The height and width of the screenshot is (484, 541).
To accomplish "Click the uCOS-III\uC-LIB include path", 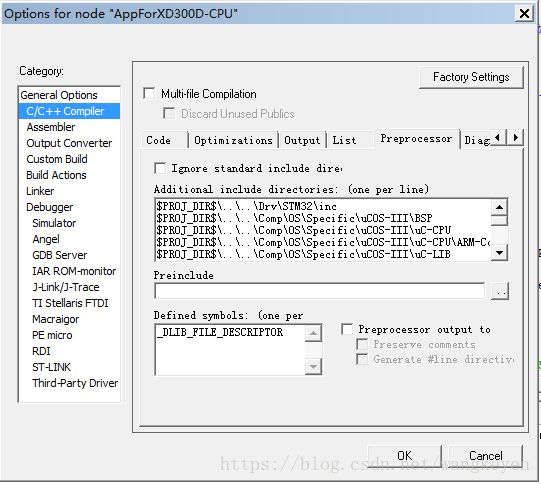I will 304,254.
